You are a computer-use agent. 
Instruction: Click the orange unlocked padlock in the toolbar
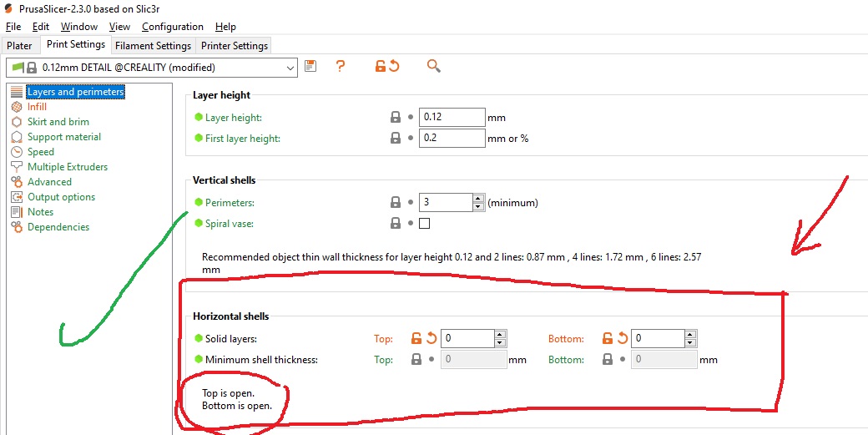tap(381, 67)
